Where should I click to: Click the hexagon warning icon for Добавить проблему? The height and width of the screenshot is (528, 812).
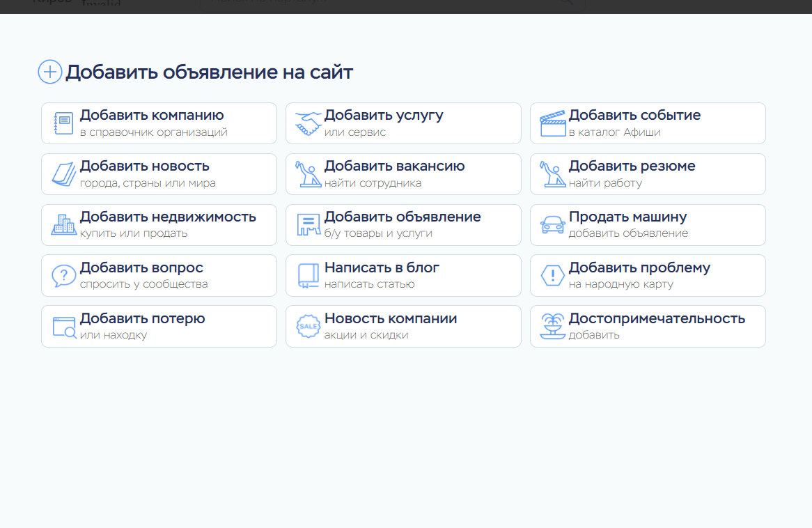pos(553,276)
